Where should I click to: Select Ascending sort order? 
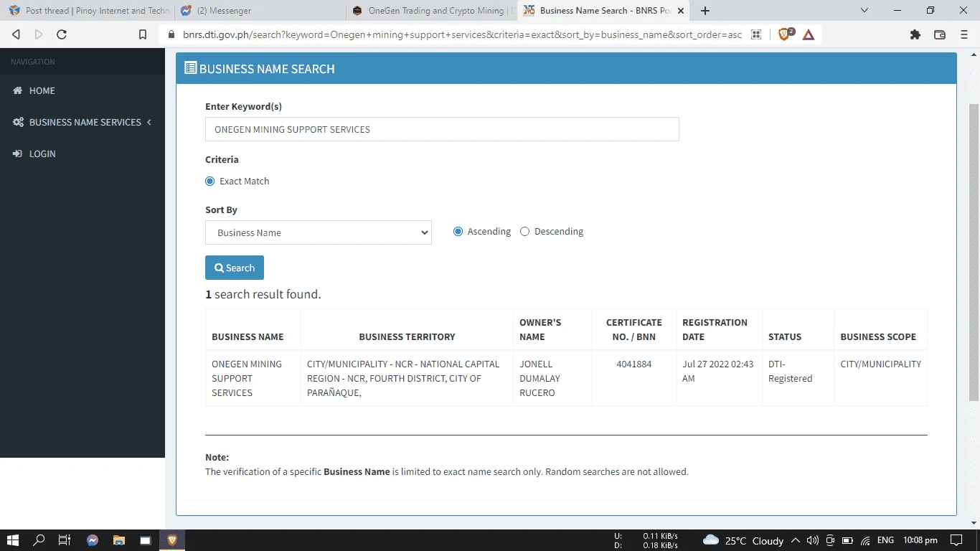(x=458, y=231)
